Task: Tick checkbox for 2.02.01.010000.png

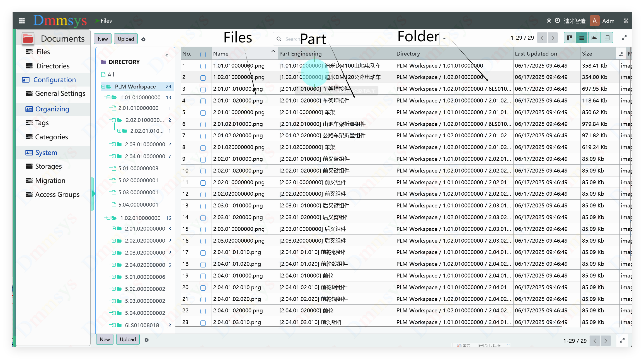Action: pyautogui.click(x=203, y=159)
